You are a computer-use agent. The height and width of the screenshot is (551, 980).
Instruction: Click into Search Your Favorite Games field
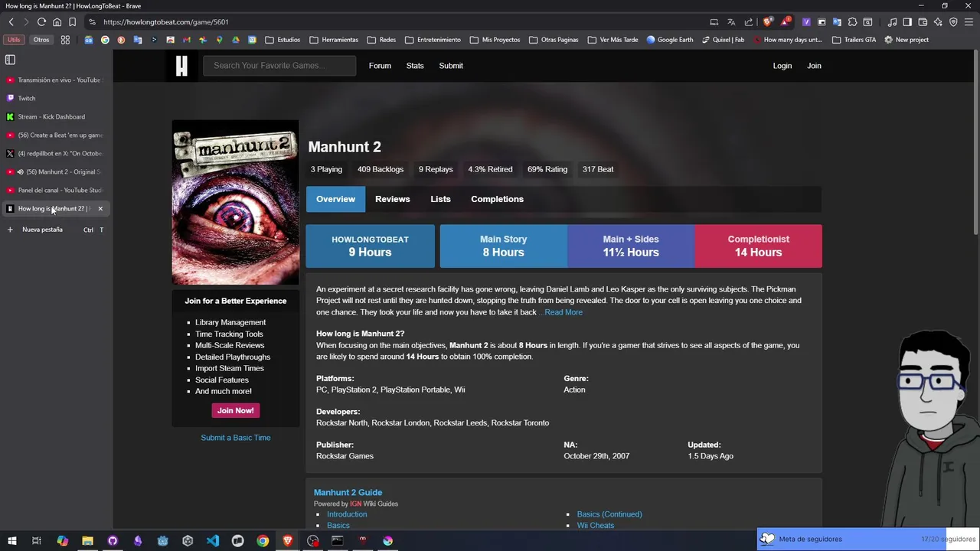pyautogui.click(x=279, y=66)
